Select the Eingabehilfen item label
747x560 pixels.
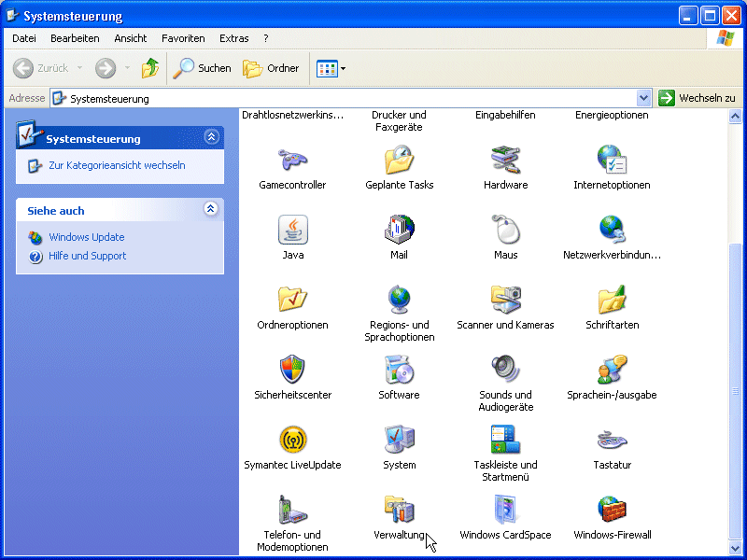coord(505,115)
